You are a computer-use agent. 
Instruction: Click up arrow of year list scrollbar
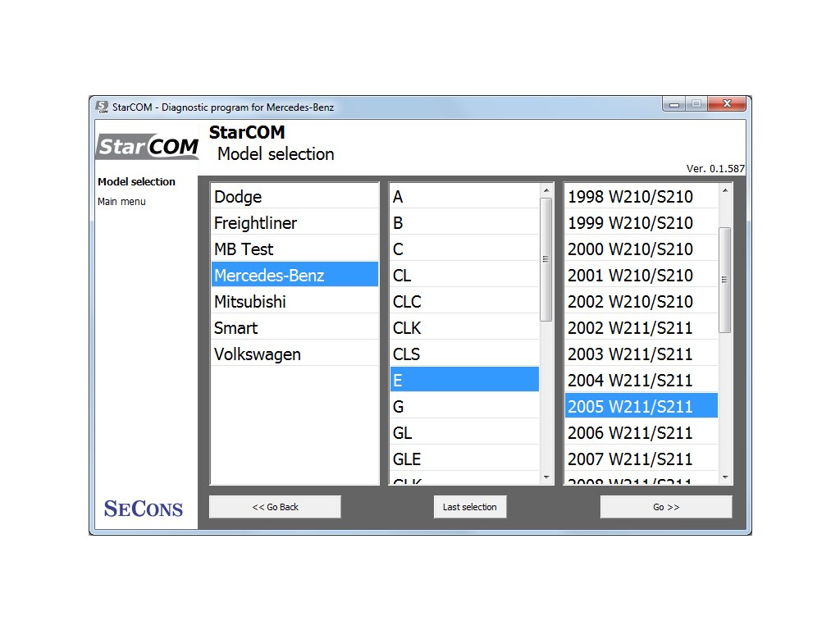(724, 191)
